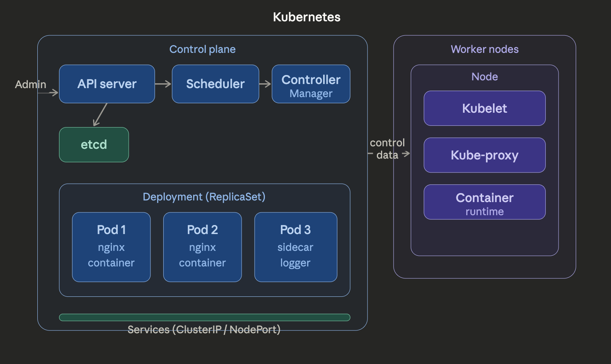Click the Admin label

[30, 84]
